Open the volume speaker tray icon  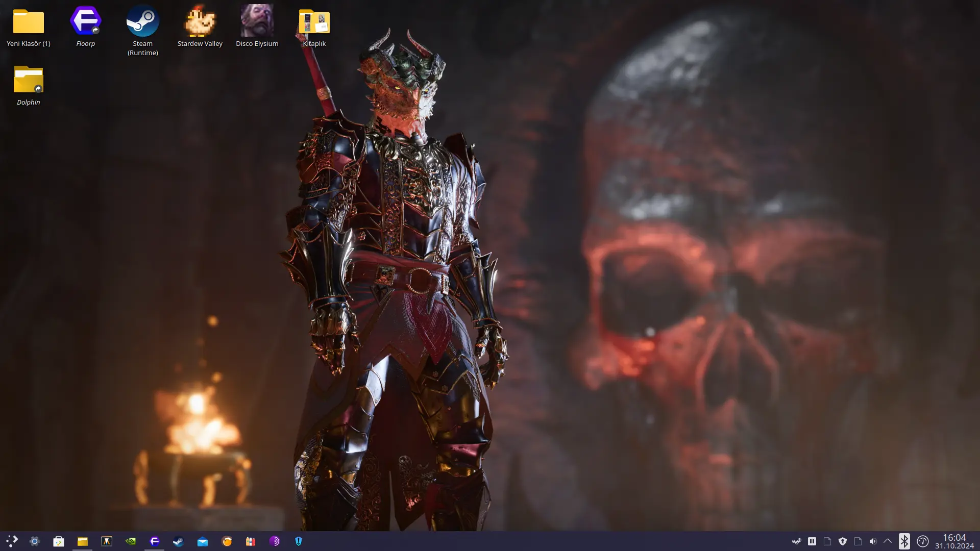click(873, 541)
